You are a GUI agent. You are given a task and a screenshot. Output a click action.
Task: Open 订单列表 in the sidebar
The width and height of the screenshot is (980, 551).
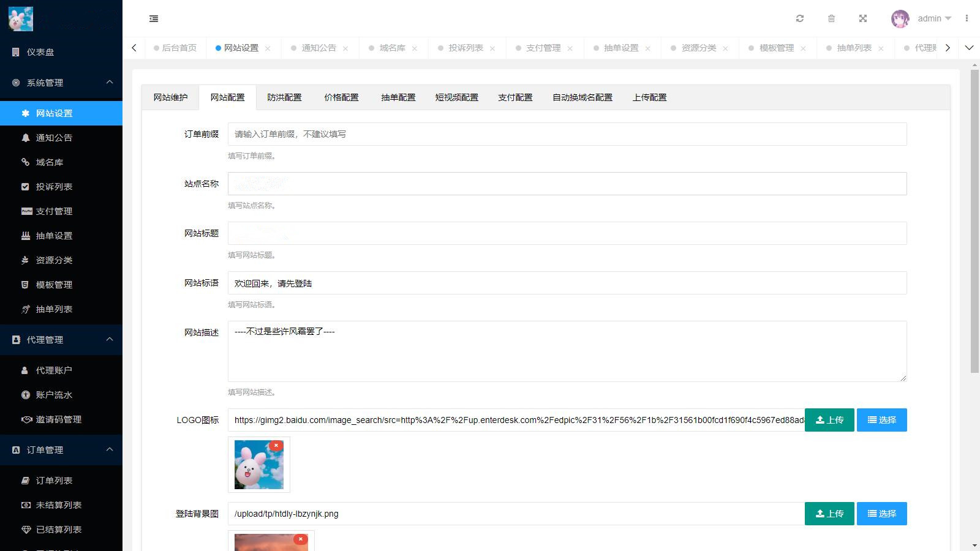click(61, 481)
